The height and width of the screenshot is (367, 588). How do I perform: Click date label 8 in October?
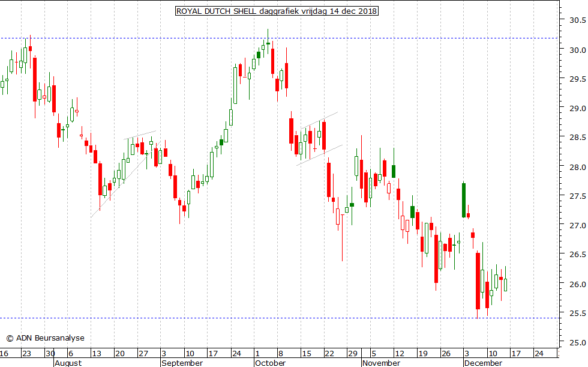click(281, 354)
